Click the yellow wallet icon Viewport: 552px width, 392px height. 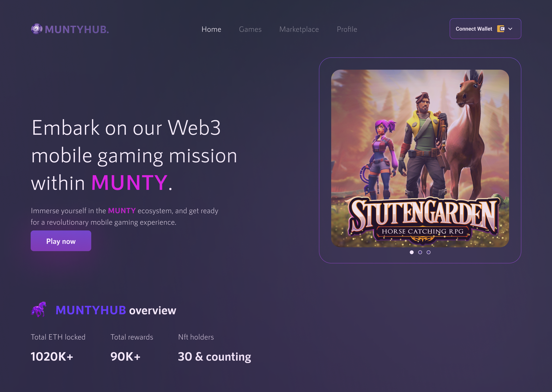(x=500, y=29)
